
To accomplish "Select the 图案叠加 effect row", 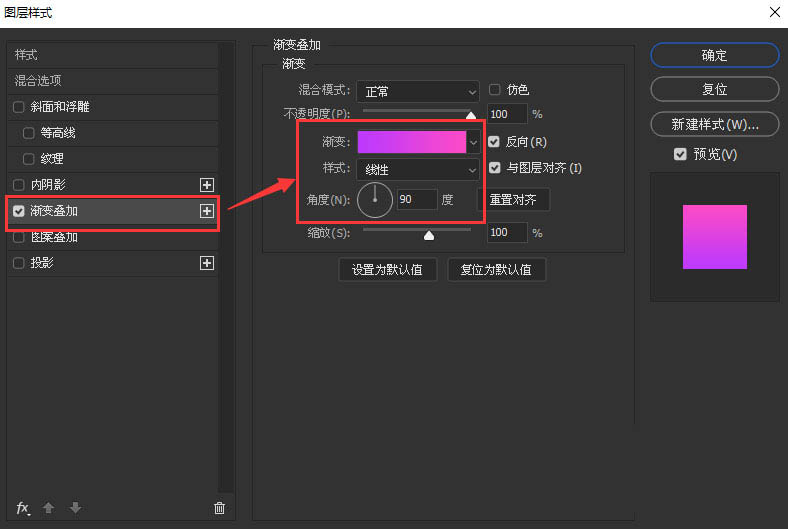I will pos(113,237).
